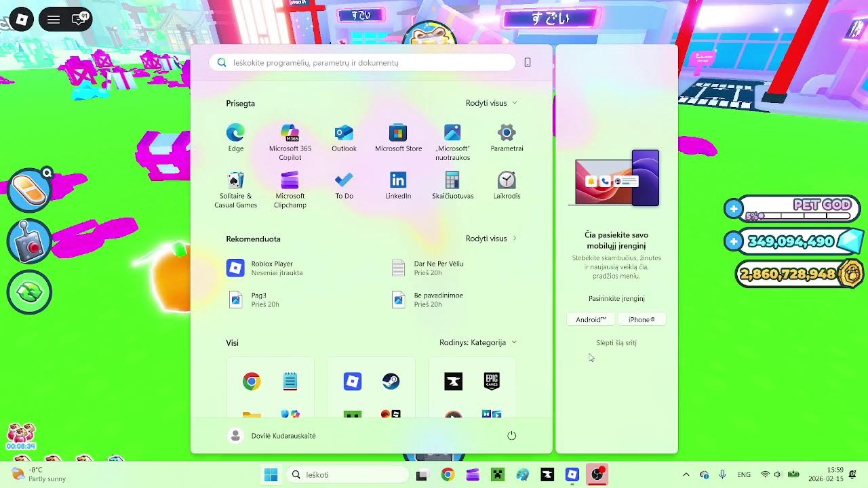The image size is (868, 488).
Task: Click the green swap arrows game button
Action: (x=29, y=292)
